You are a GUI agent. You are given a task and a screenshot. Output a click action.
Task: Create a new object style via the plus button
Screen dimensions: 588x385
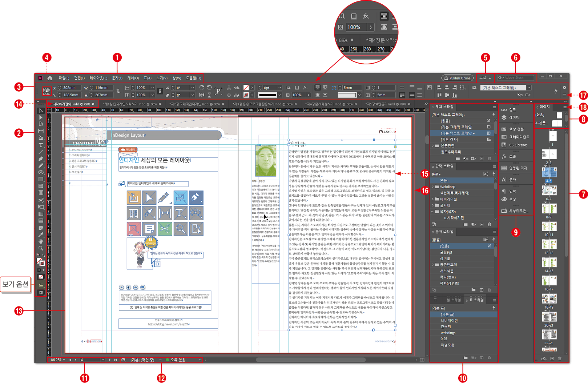(482, 159)
